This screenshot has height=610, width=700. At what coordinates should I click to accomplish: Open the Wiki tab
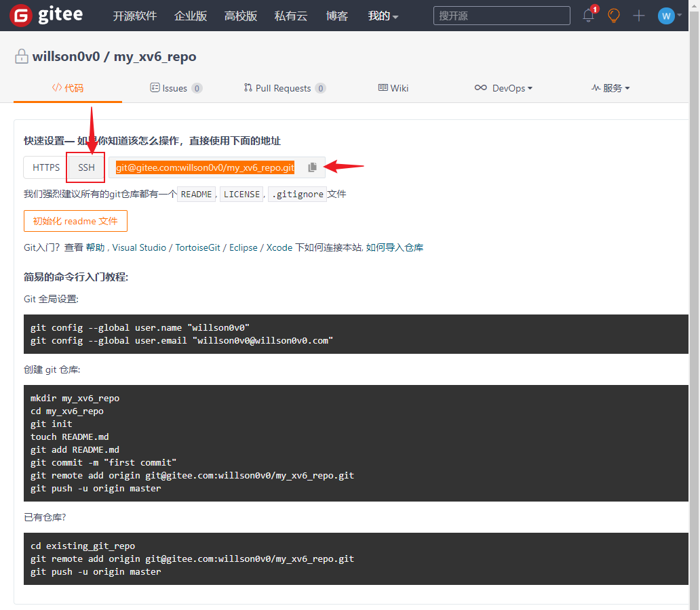[393, 88]
